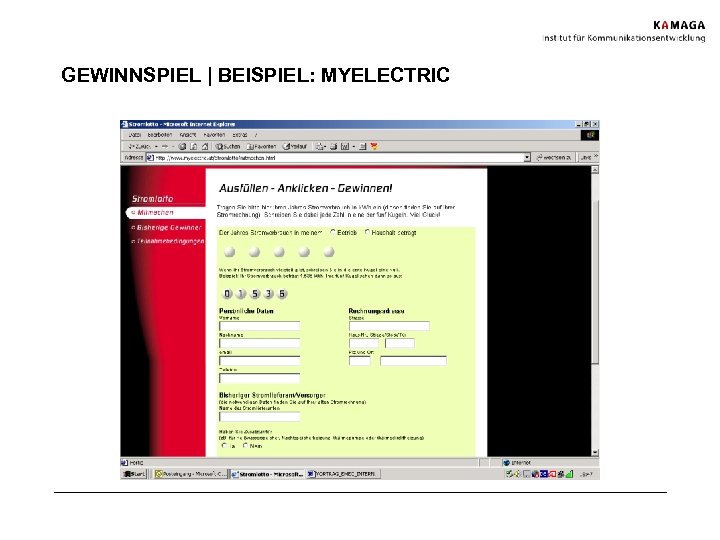Click the Windows flag throbber icon
Screen dimensions: 720x540
590,135
